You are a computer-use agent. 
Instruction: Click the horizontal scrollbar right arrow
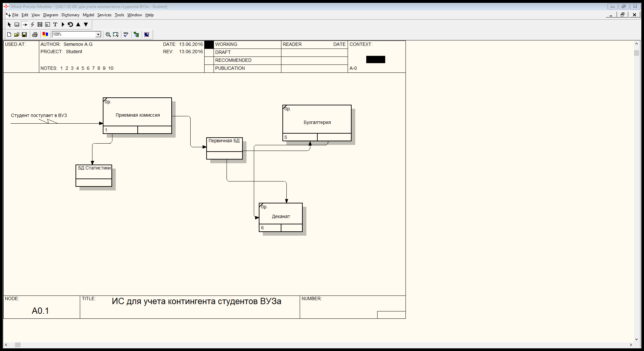[631, 345]
